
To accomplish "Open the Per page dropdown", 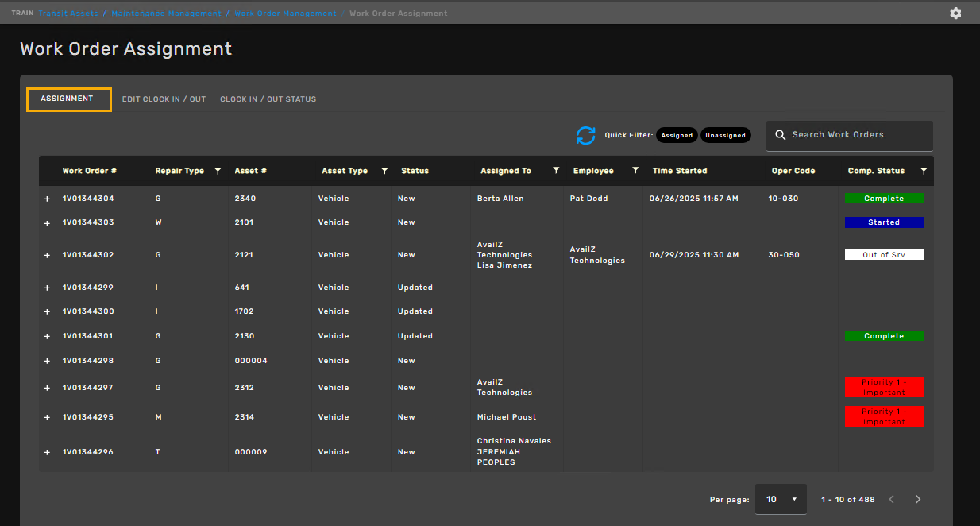I will tap(781, 499).
